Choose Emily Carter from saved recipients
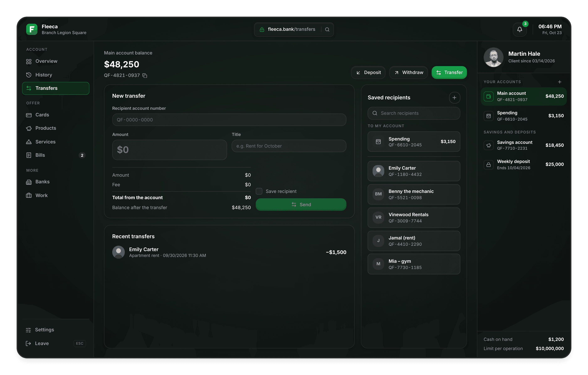 414,171
